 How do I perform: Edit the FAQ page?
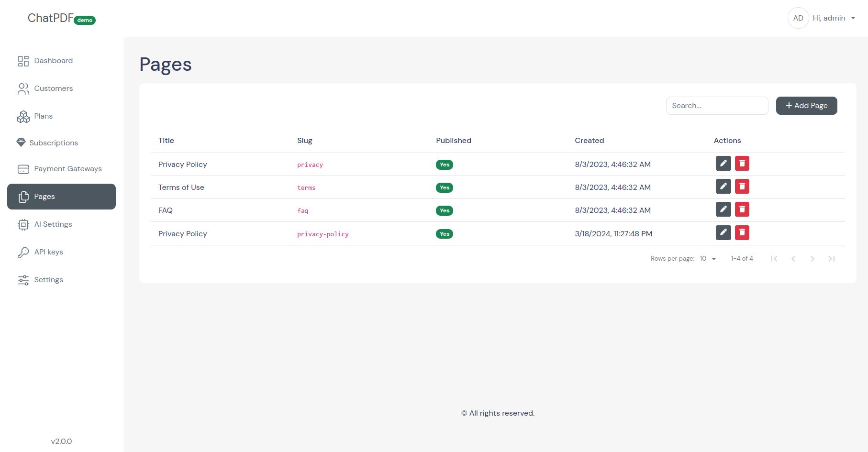coord(723,209)
